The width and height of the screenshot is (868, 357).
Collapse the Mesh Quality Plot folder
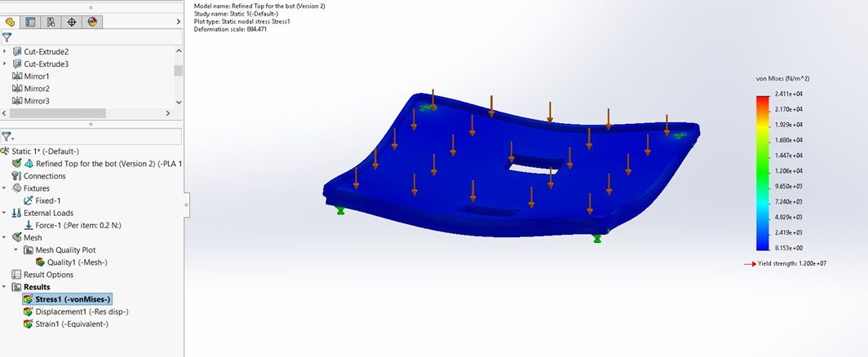coord(16,250)
